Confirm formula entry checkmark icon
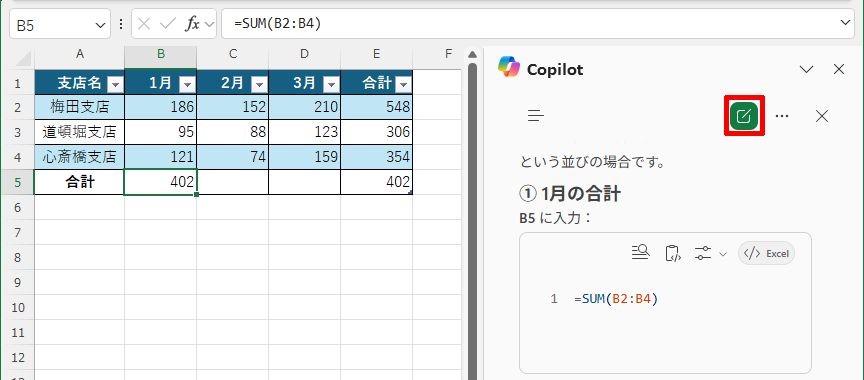 (168, 24)
